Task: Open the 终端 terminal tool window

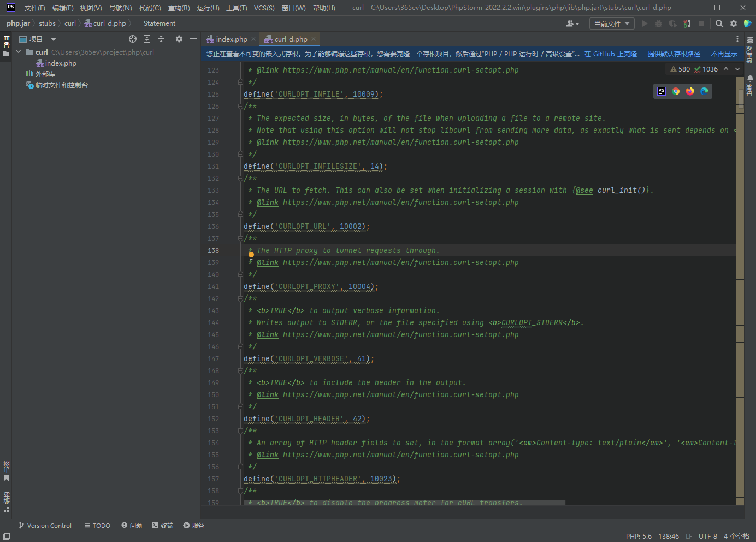Action: click(163, 526)
